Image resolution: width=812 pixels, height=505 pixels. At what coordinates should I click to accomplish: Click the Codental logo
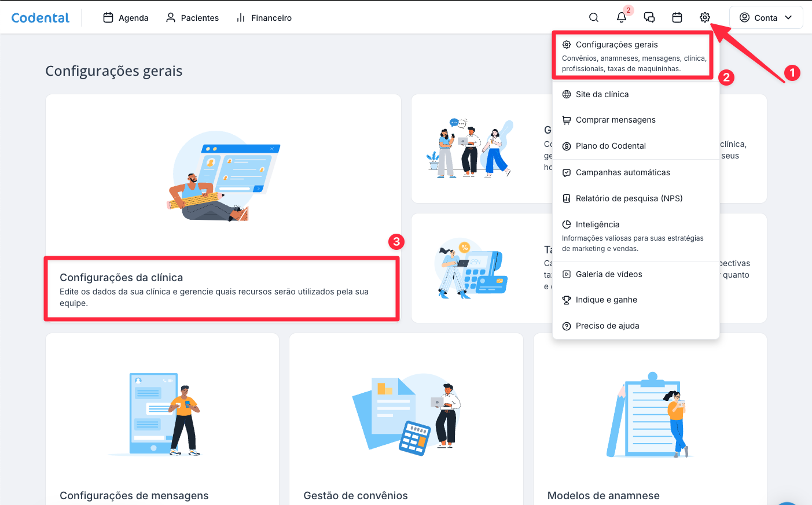pos(41,18)
